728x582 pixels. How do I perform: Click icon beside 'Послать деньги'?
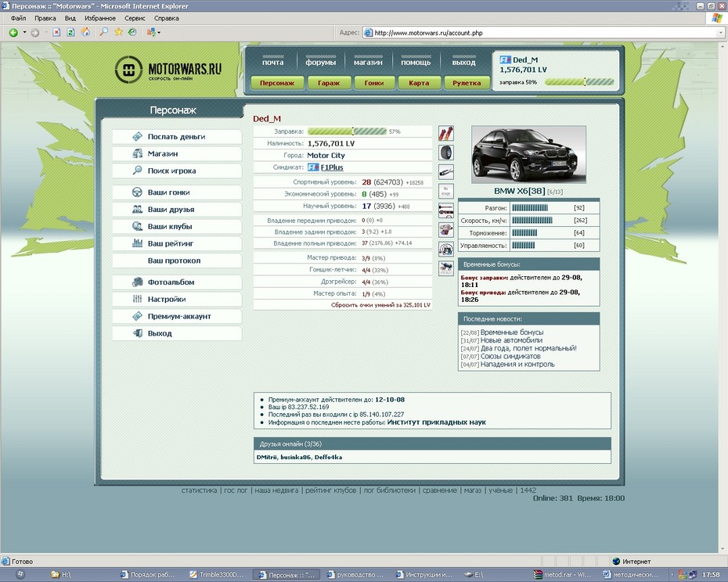click(137, 136)
